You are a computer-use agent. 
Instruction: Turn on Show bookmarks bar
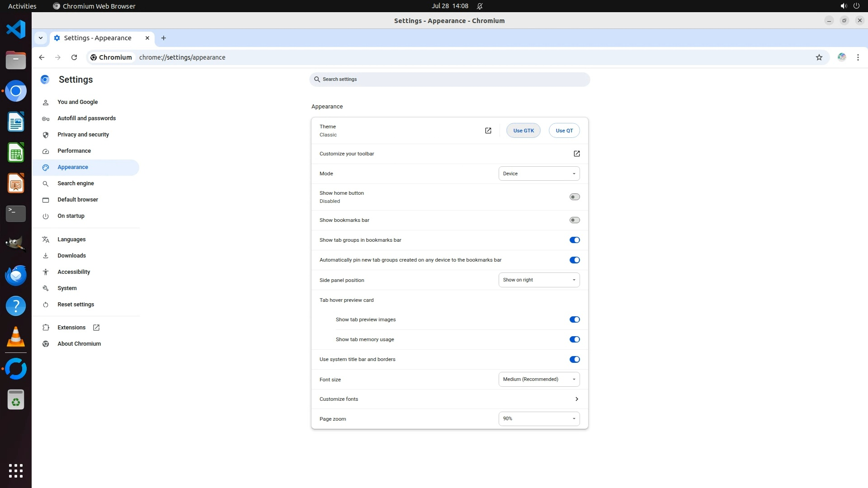(574, 220)
